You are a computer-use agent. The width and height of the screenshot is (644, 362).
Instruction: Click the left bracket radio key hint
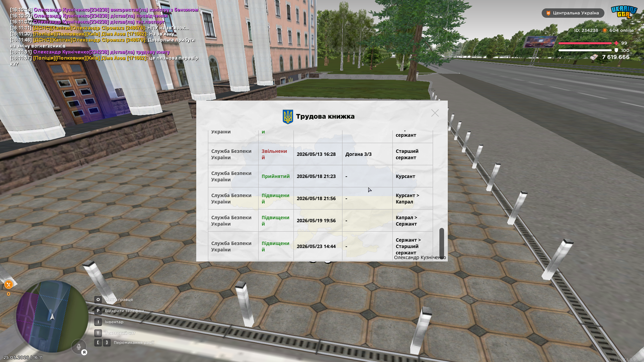coord(98,343)
